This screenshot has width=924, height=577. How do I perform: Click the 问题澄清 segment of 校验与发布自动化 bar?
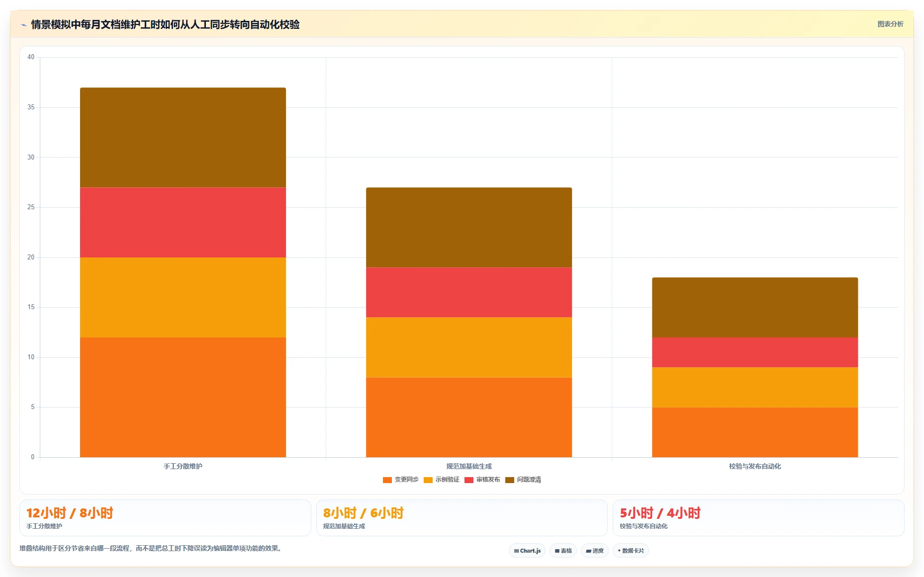pyautogui.click(x=755, y=307)
